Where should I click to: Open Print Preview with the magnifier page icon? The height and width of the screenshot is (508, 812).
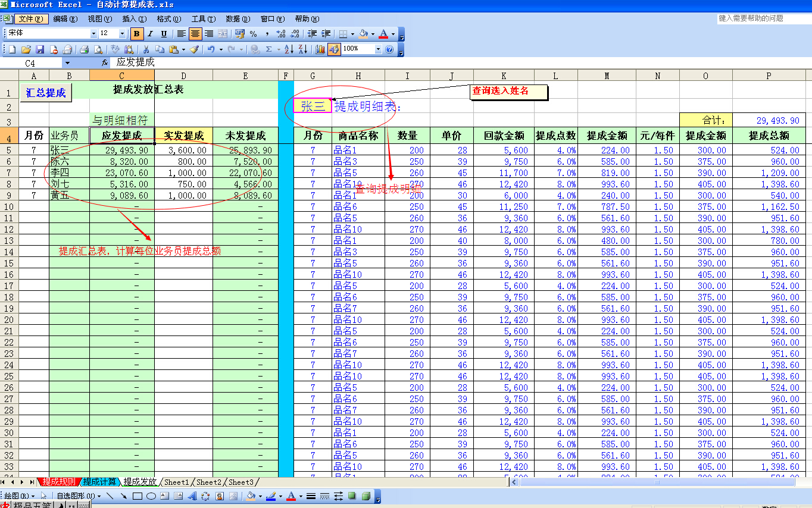[98, 49]
